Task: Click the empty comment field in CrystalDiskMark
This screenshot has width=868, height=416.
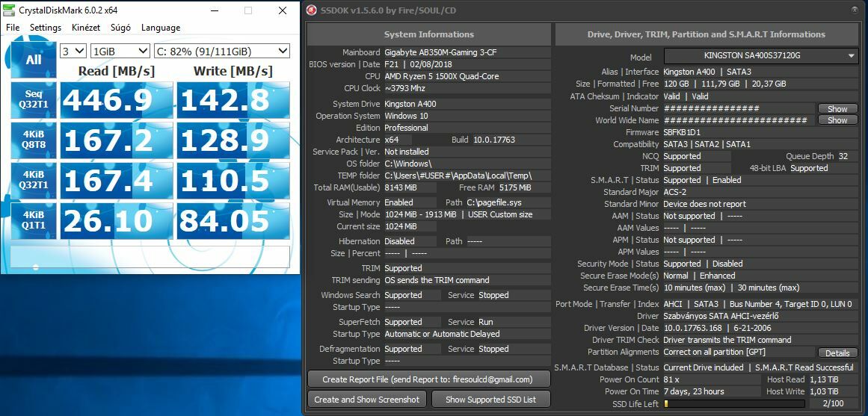Action: click(150, 256)
